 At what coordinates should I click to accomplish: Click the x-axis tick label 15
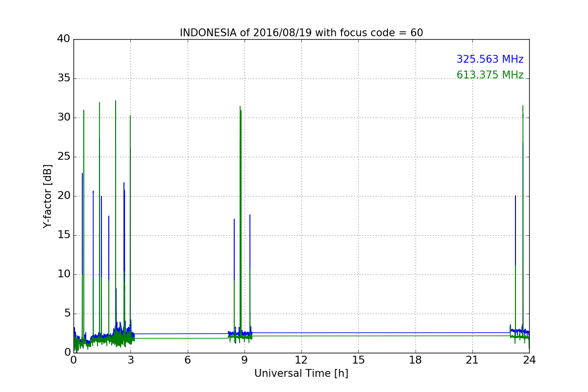tap(358, 360)
